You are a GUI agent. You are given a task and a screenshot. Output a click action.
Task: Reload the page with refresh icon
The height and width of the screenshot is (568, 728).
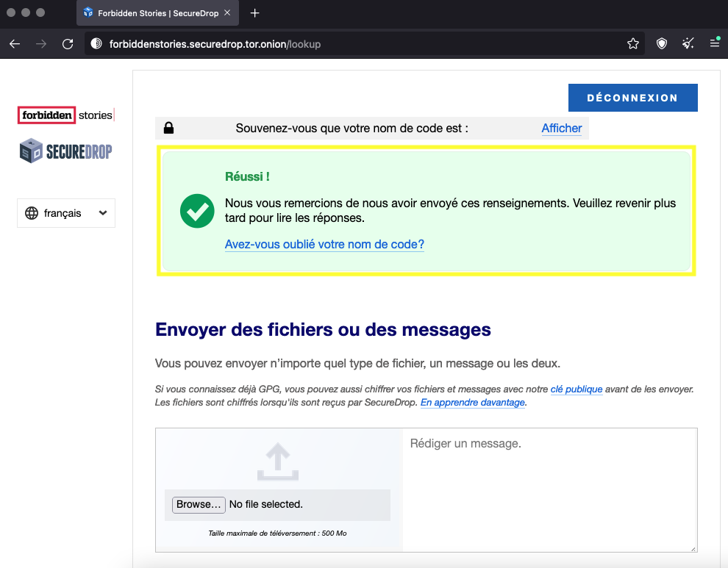[68, 44]
